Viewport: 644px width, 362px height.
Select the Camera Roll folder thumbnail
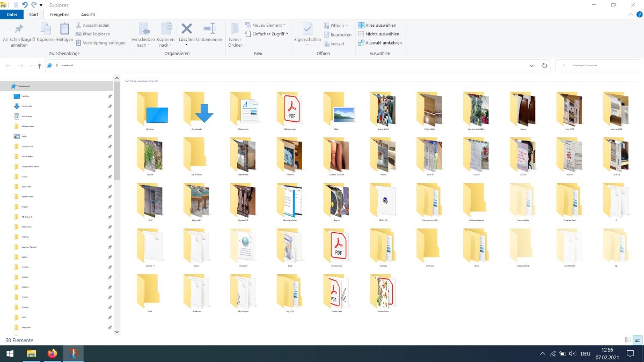pyautogui.click(x=383, y=111)
